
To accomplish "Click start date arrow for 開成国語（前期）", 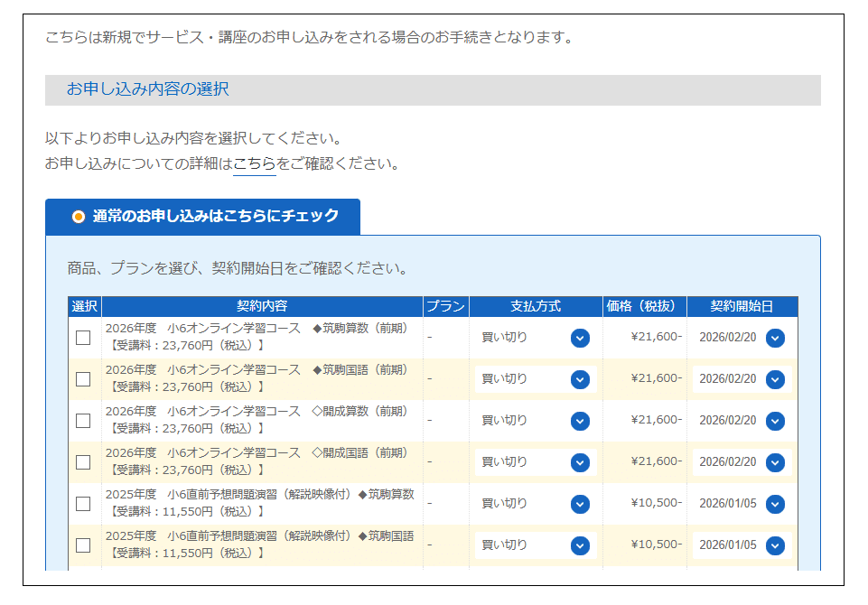I will point(775,462).
